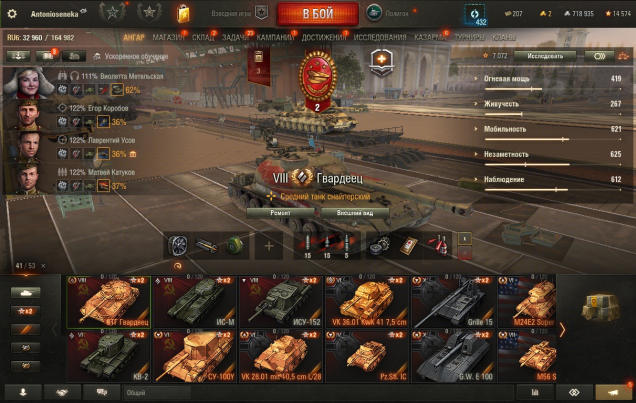This screenshot has width=636, height=403.
Task: Open the premium shop bag icon
Action: tap(183, 13)
